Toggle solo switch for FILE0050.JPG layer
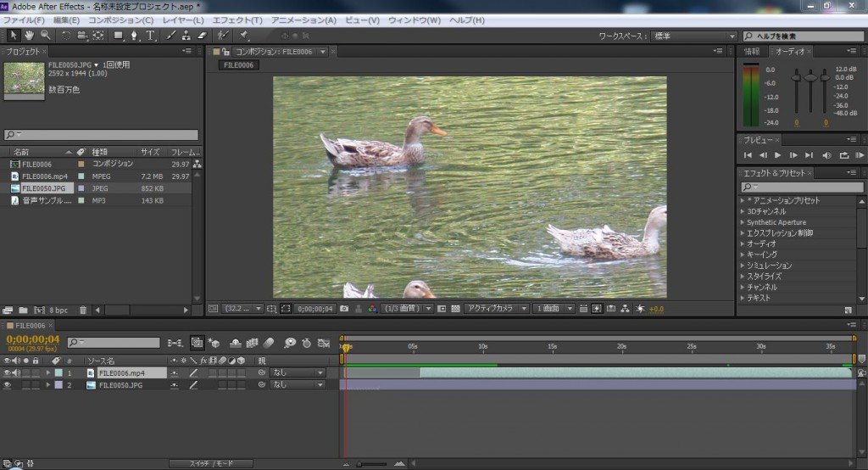Viewport: 868px width, 470px height. (x=26, y=384)
